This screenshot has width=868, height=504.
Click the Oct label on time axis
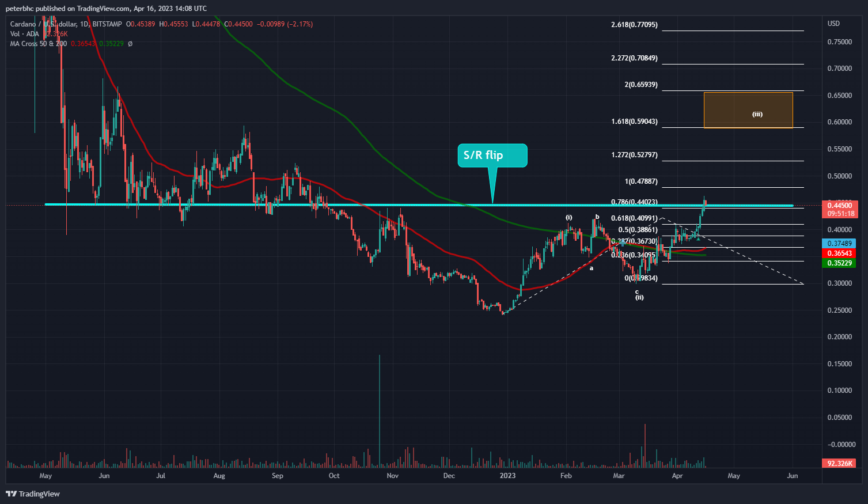pyautogui.click(x=334, y=476)
